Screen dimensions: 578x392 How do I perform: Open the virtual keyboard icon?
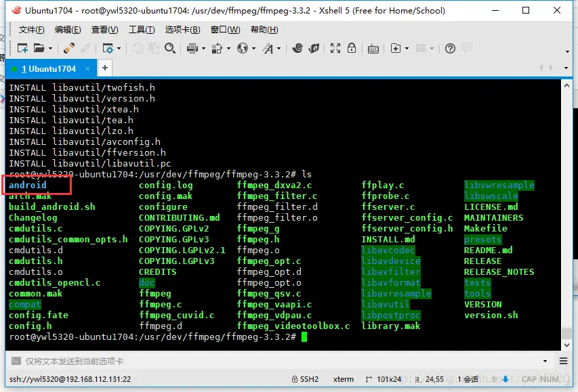click(373, 49)
